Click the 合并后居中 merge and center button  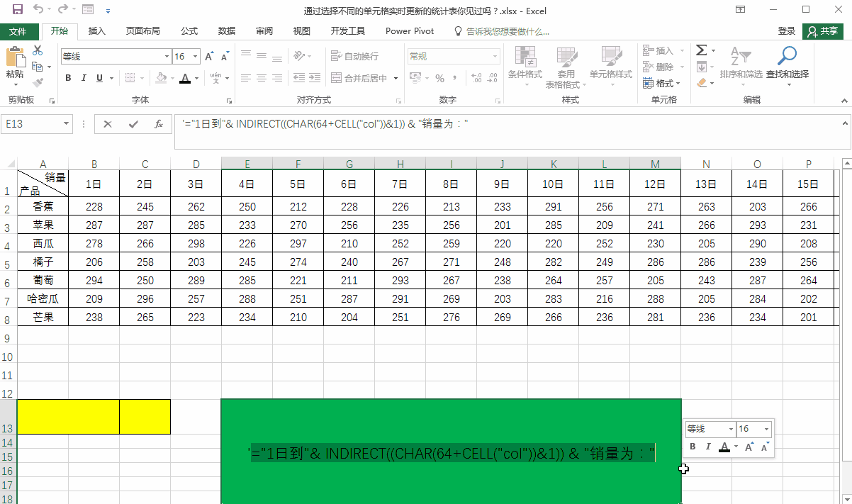click(x=359, y=78)
